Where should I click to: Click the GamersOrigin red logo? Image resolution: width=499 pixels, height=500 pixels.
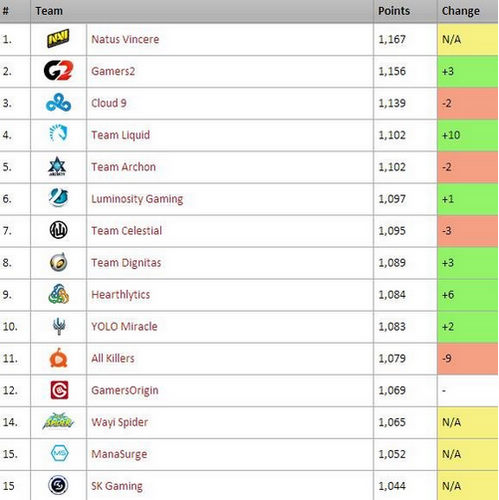tap(59, 390)
